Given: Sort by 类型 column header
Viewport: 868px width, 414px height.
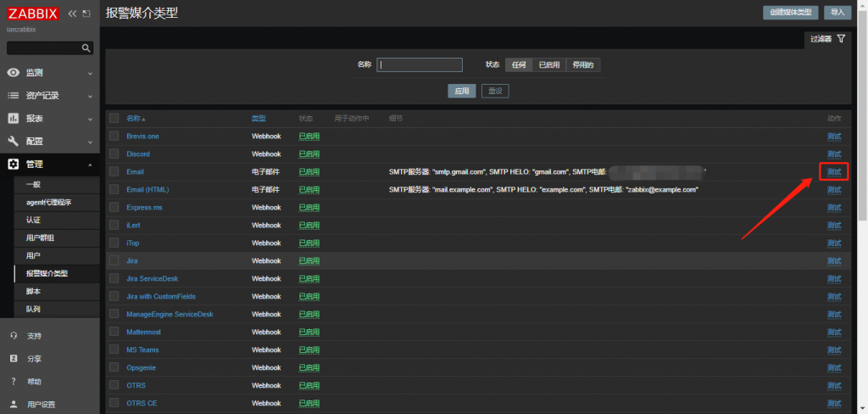Looking at the screenshot, I should coord(259,118).
